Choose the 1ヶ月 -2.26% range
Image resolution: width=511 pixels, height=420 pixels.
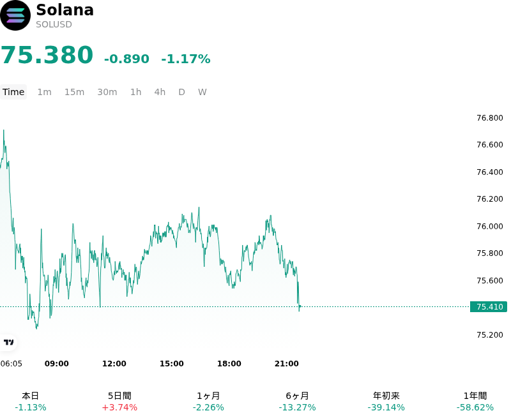(208, 401)
